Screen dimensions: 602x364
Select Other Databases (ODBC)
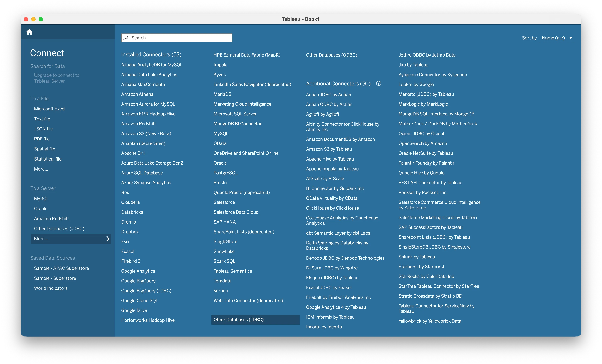(x=332, y=55)
